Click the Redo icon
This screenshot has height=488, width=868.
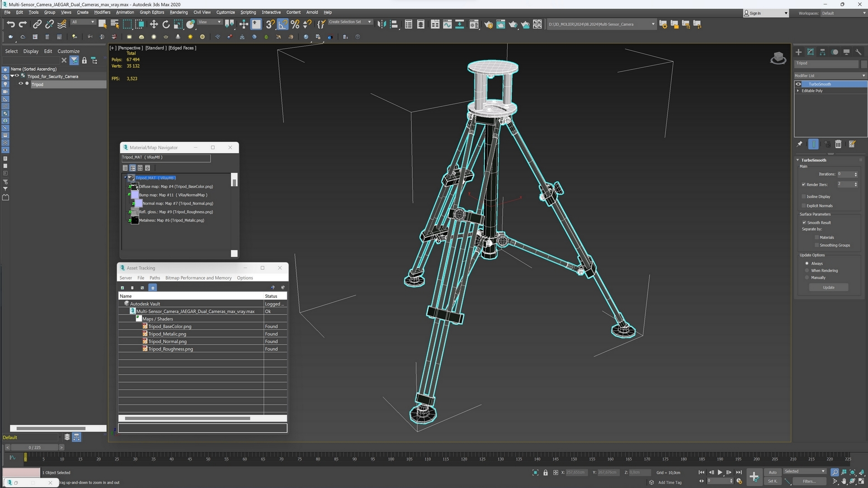coord(23,24)
